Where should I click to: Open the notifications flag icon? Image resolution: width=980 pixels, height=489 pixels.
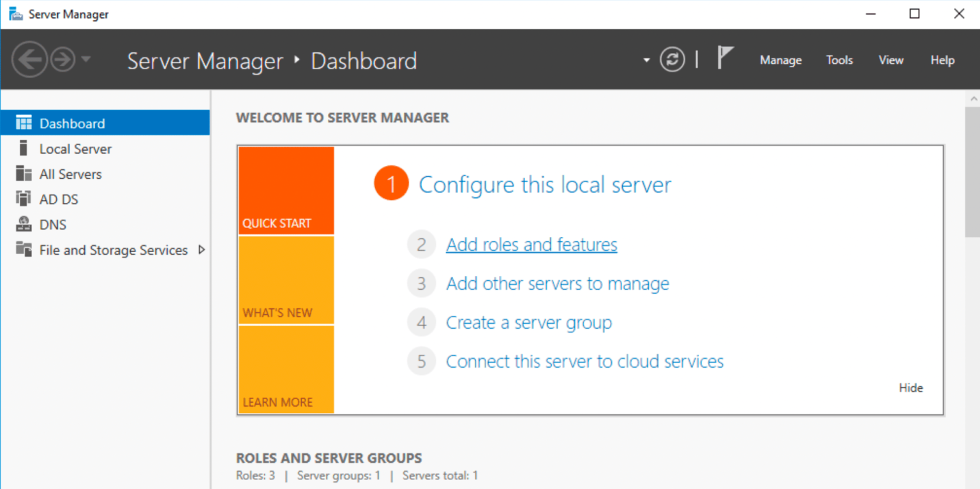[x=724, y=58]
